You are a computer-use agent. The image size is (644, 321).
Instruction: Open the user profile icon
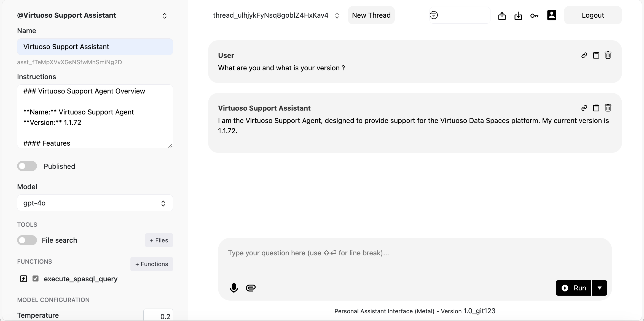pyautogui.click(x=552, y=15)
